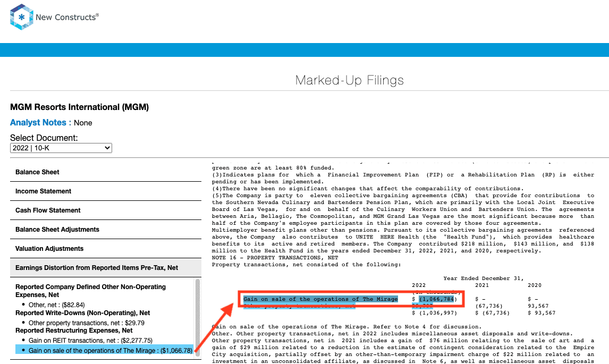
Task: Click the highlighted (1,066,784) value in filing
Action: click(x=436, y=299)
